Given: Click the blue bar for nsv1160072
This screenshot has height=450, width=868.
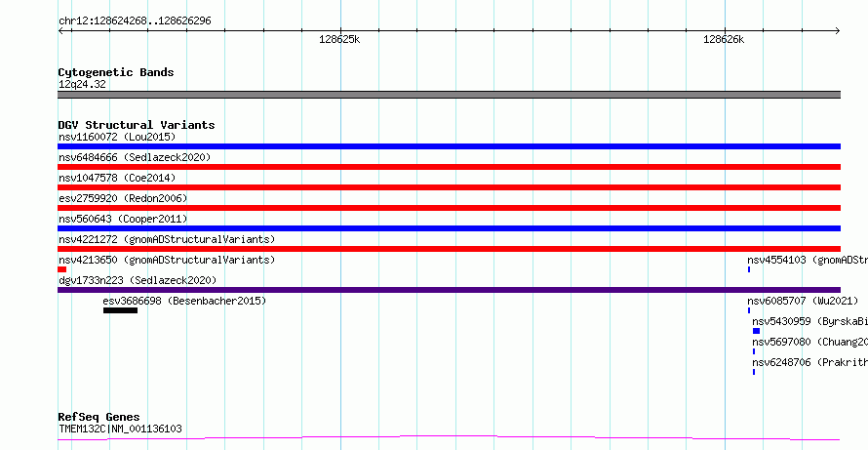Looking at the screenshot, I should [449, 146].
